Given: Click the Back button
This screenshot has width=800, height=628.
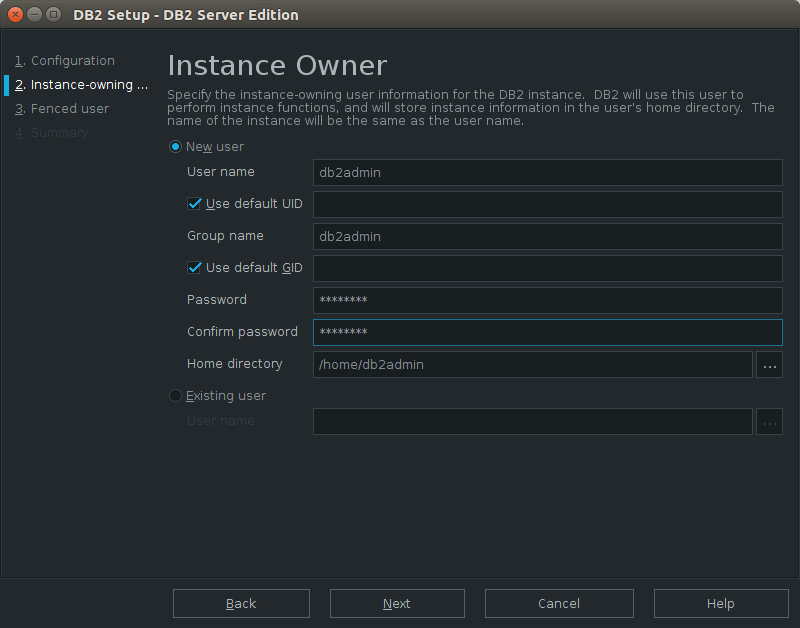Looking at the screenshot, I should pyautogui.click(x=241, y=604).
